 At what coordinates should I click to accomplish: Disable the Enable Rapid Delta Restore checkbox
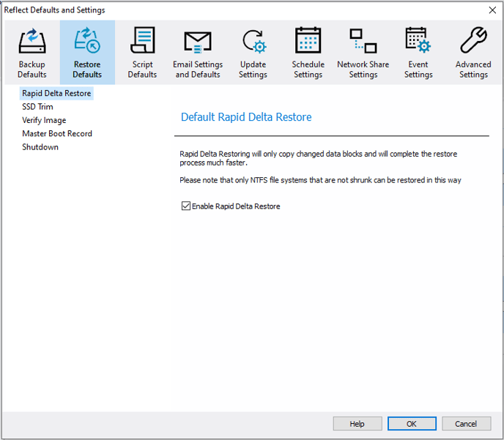click(x=186, y=206)
